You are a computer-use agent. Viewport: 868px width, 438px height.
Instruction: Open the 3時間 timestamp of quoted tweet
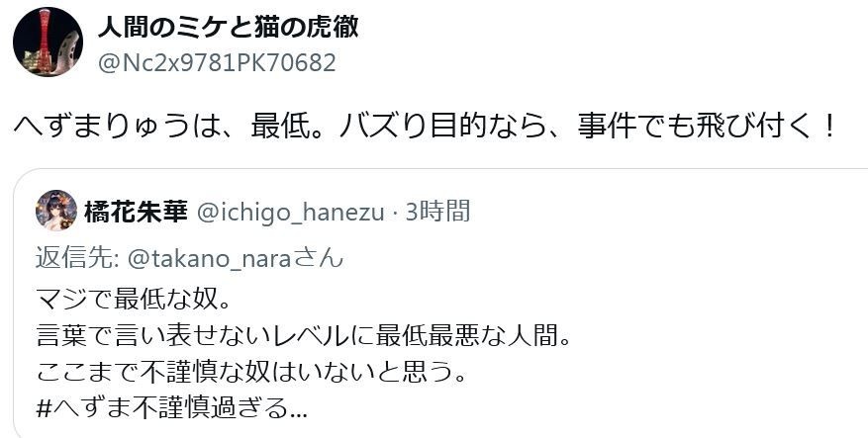[x=437, y=212]
